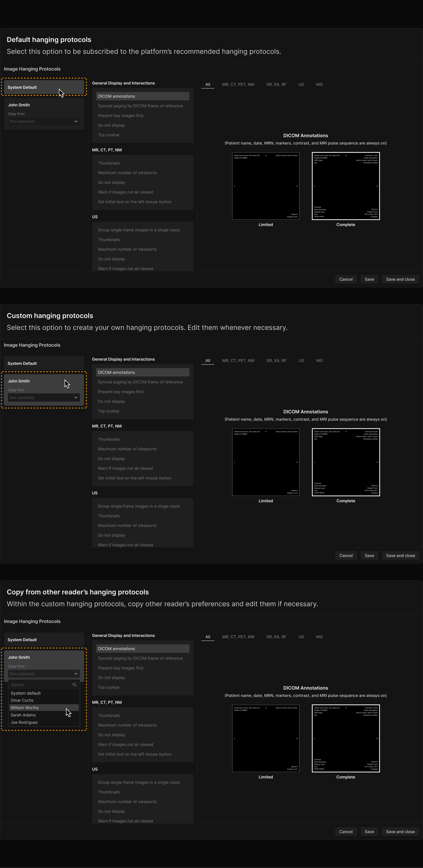Pick Complete annotation thumbnail in Default panel
The width and height of the screenshot is (423, 868).
point(346,186)
